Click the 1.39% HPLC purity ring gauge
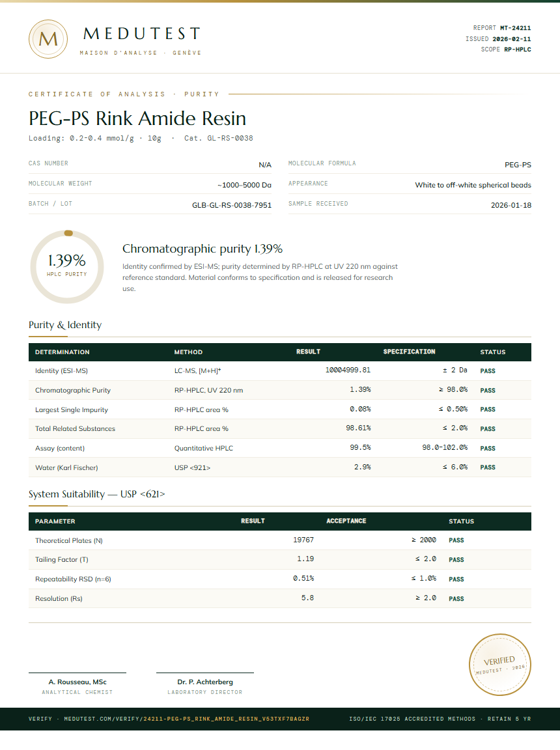 pyautogui.click(x=67, y=266)
